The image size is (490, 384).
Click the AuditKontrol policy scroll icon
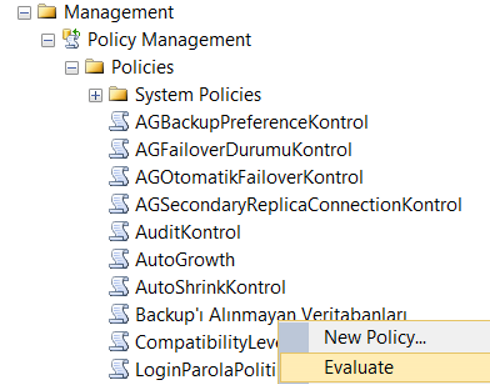click(119, 232)
